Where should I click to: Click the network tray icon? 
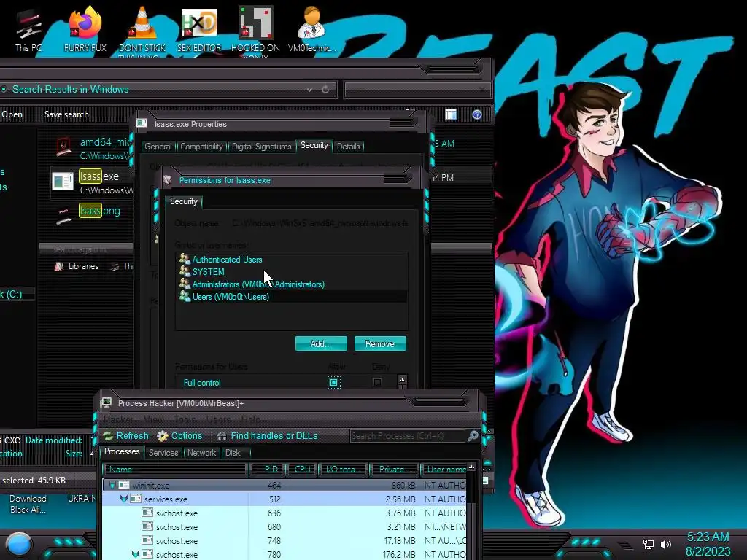(x=648, y=544)
